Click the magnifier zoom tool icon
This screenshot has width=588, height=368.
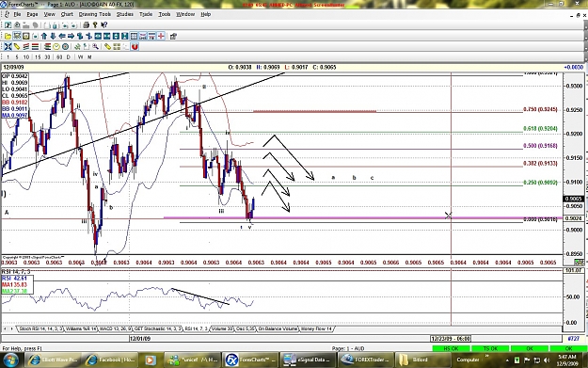(x=96, y=47)
